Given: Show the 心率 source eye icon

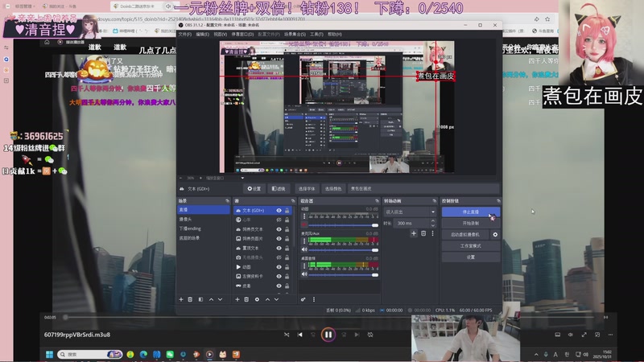Looking at the screenshot, I should 279,220.
